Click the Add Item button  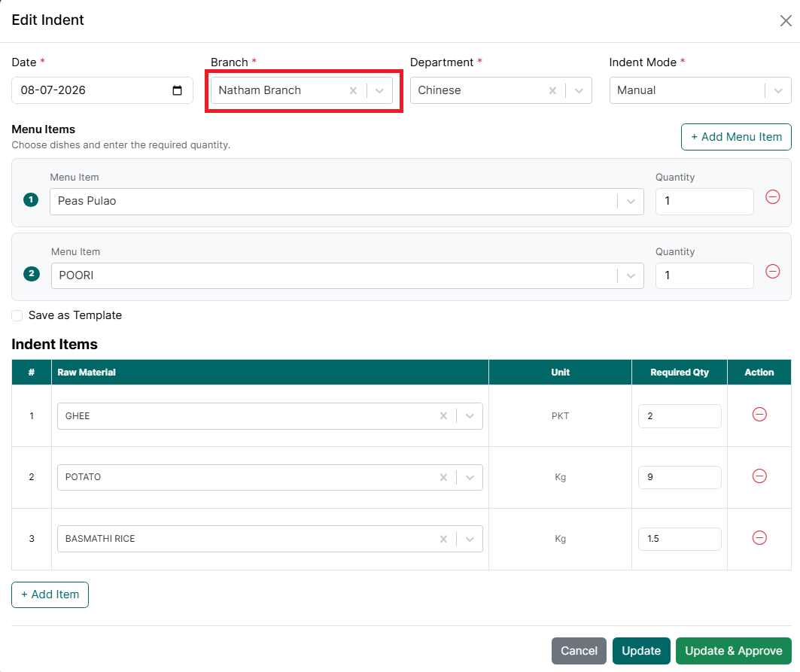tap(50, 594)
